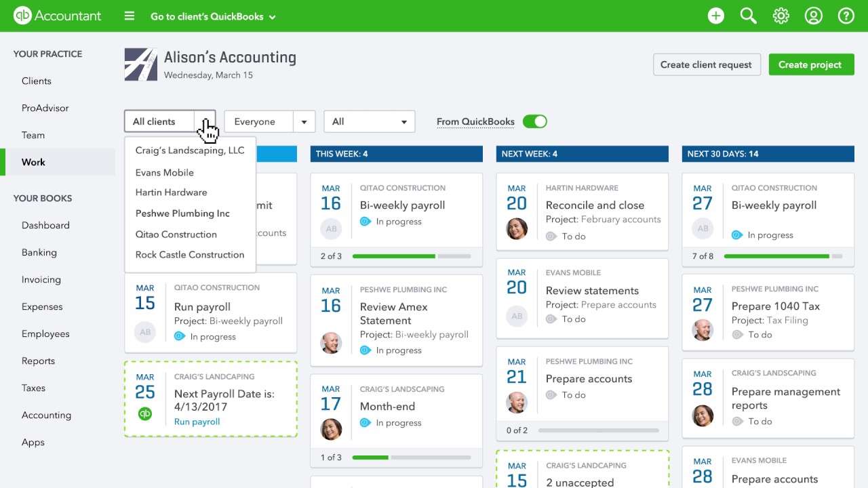The image size is (868, 488).
Task: Open Apps in the sidebar
Action: pos(33,442)
